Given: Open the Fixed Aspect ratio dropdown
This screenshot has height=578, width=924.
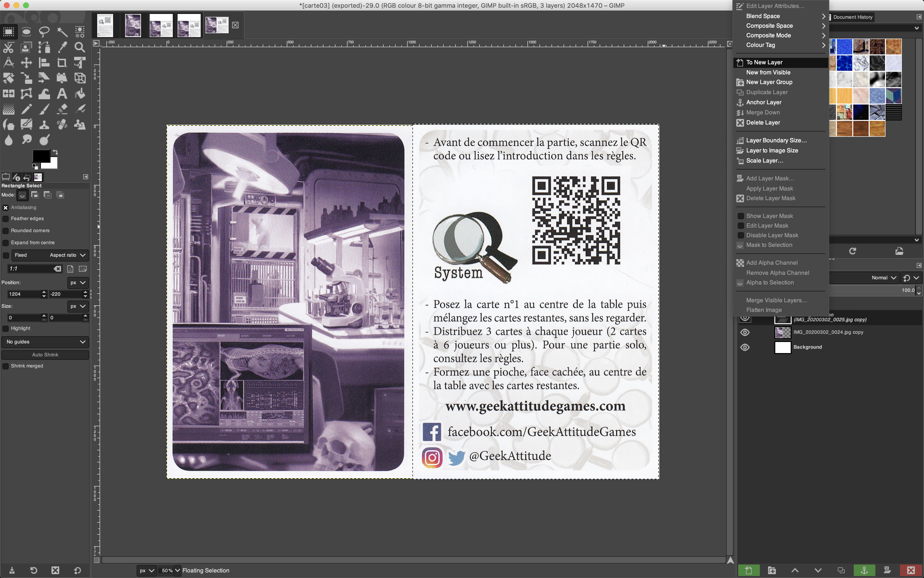Looking at the screenshot, I should 50,255.
